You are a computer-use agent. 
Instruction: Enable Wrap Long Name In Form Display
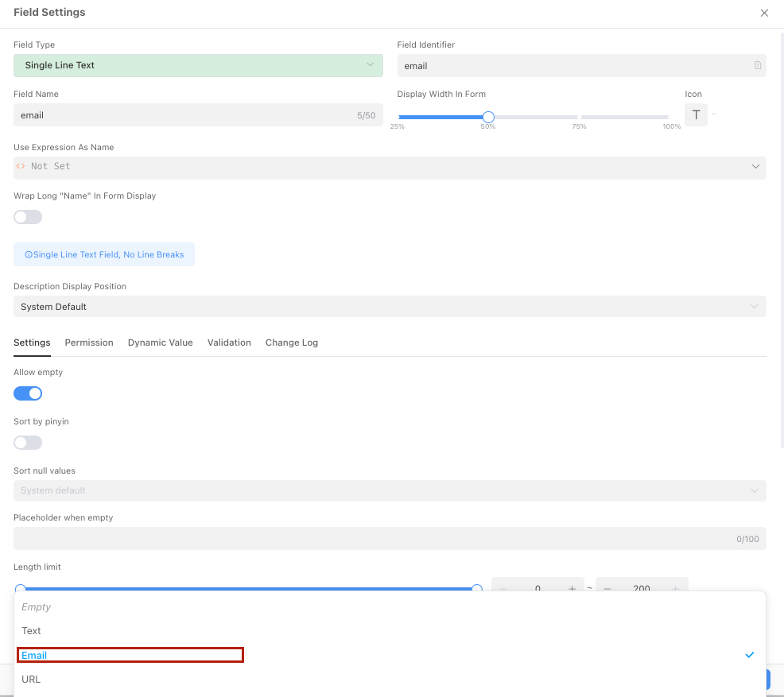[28, 216]
